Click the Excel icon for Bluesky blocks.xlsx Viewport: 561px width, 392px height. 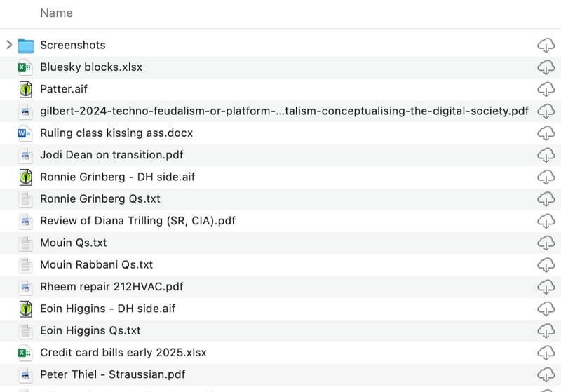pyautogui.click(x=26, y=67)
